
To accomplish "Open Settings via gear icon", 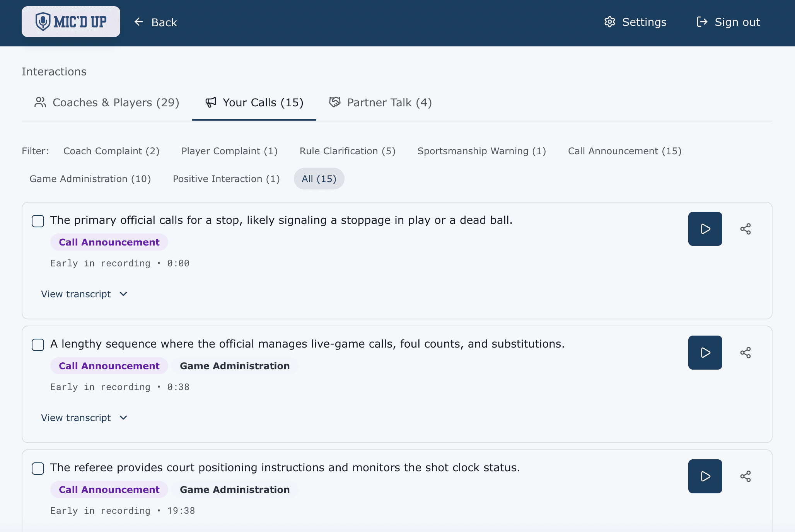I will 610,22.
